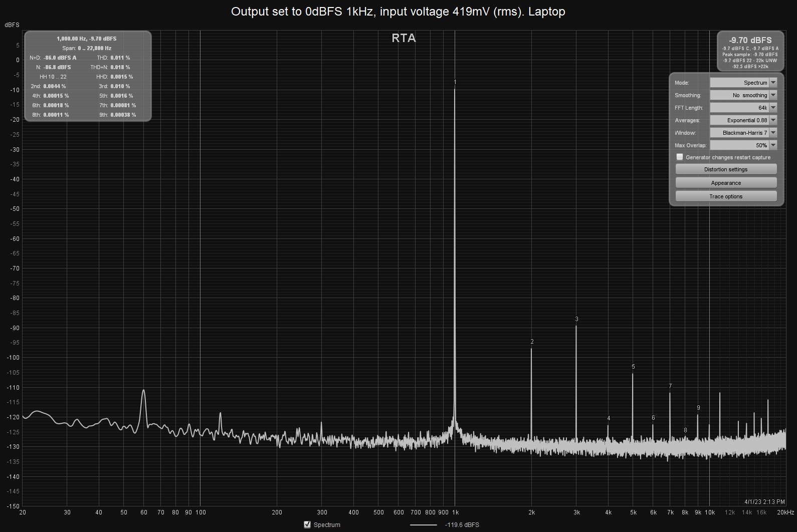This screenshot has width=797, height=532.
Task: Click the 5th harmonic 0.0016 % value
Action: pyautogui.click(x=122, y=96)
